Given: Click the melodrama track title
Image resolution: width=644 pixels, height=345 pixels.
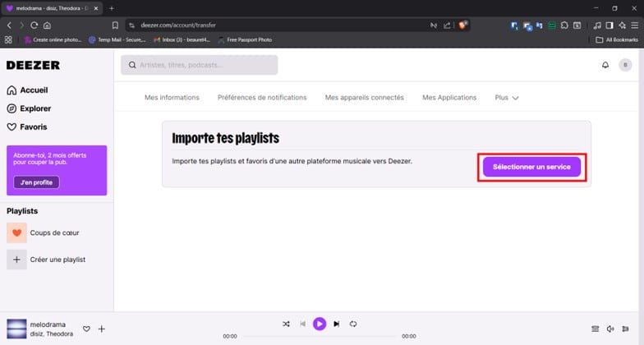Looking at the screenshot, I should coord(48,324).
